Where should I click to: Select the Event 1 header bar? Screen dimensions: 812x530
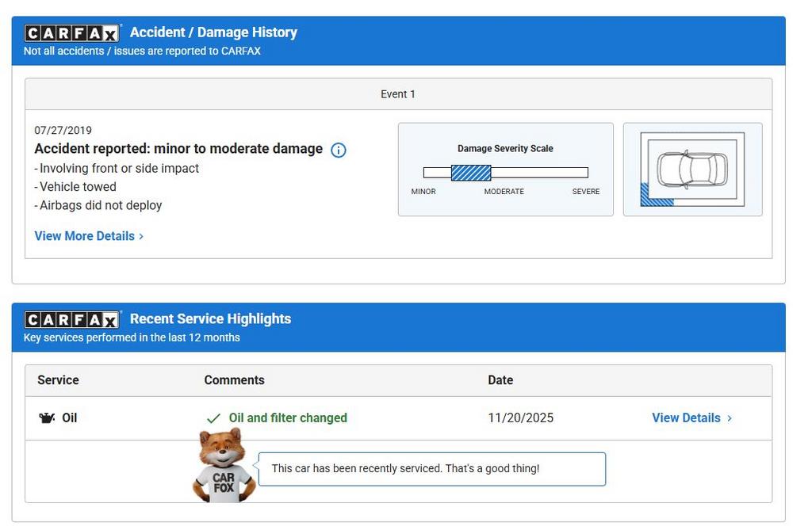[398, 94]
